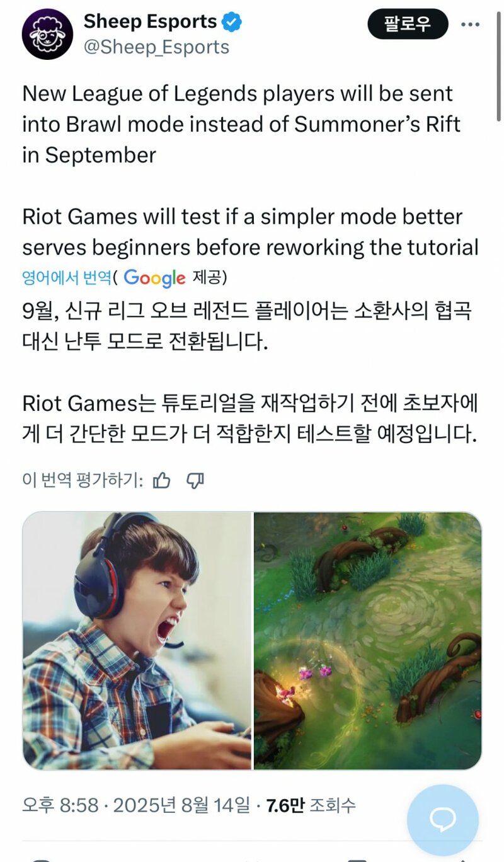Click the Google logo in translation credit
The width and height of the screenshot is (504, 862).
(x=154, y=277)
